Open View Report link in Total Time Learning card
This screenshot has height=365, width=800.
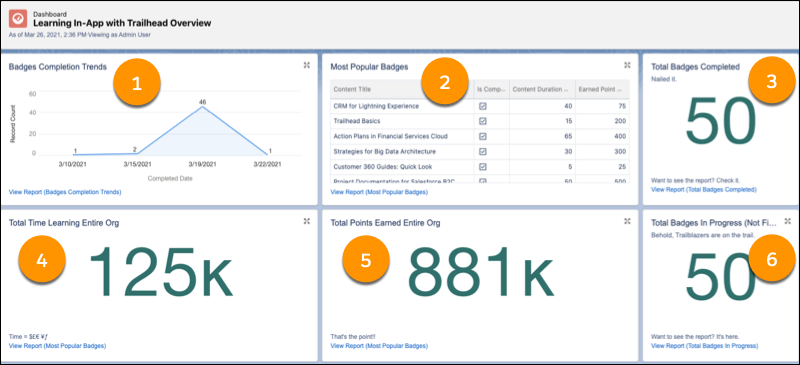click(57, 346)
